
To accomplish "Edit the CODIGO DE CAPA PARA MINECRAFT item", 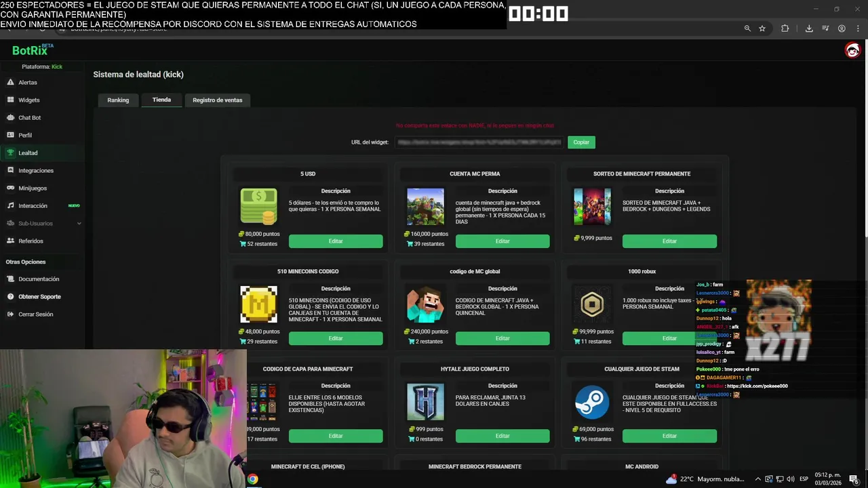I will coord(336,436).
